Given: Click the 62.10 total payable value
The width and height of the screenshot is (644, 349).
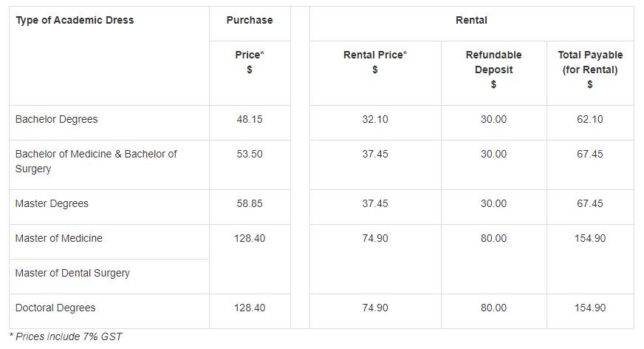Looking at the screenshot, I should (x=589, y=119).
